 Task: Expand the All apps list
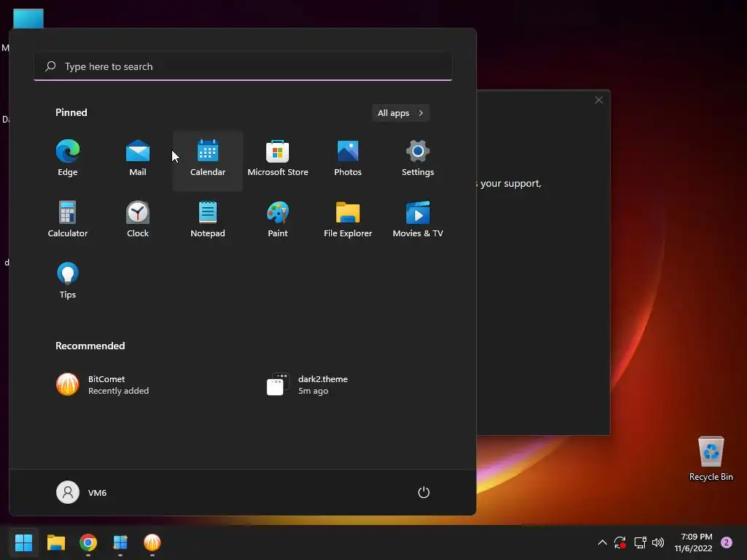coord(400,113)
